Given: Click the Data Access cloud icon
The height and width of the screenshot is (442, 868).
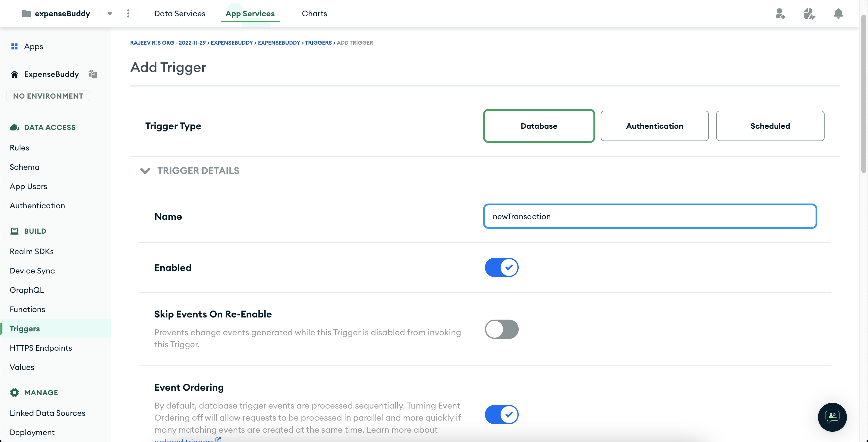Looking at the screenshot, I should click(14, 127).
